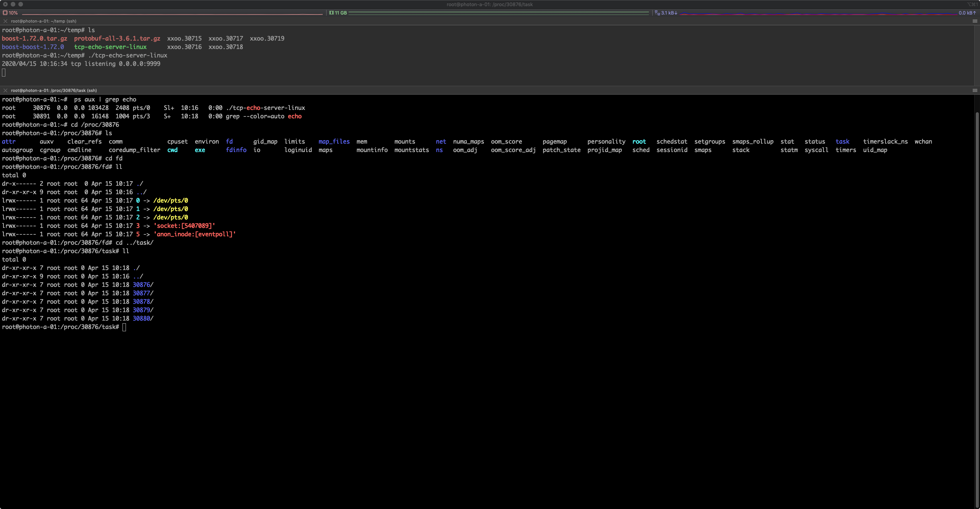The height and width of the screenshot is (509, 980).
Task: Click the 30876/ task directory
Action: click(x=143, y=285)
